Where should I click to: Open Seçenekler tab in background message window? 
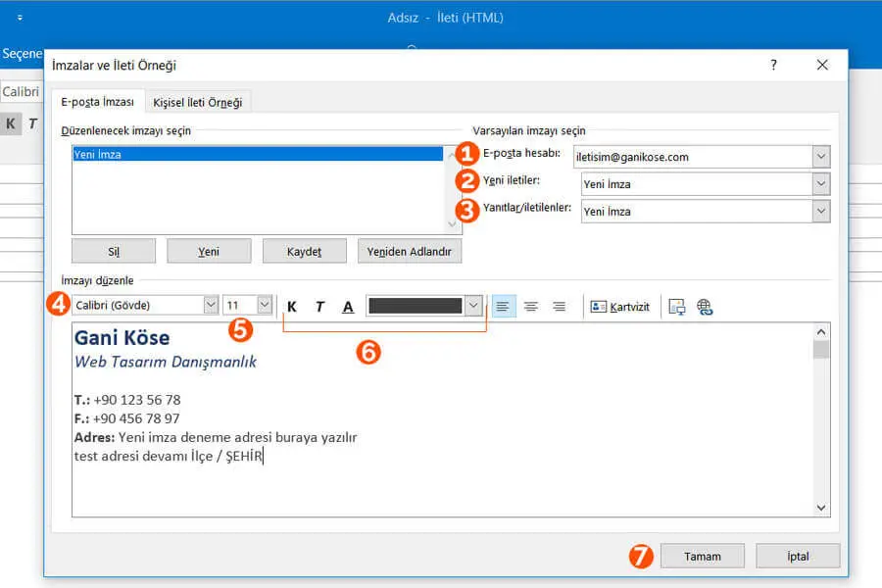coord(22,54)
